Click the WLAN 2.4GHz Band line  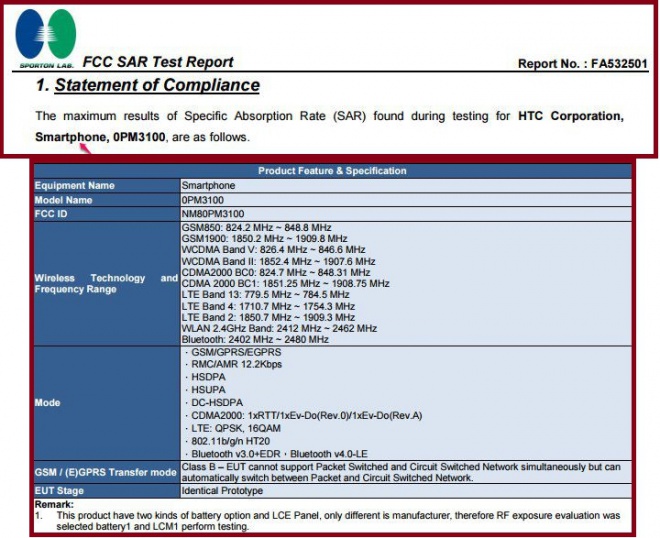[x=279, y=328]
